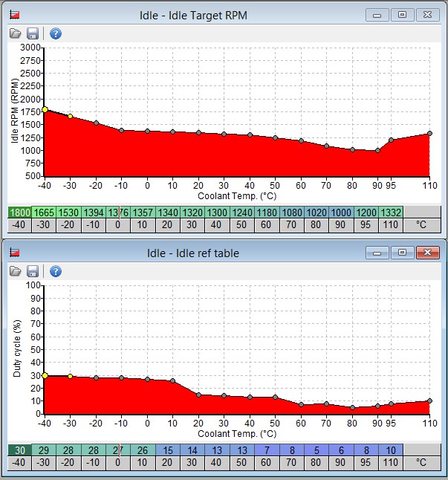
Task: Select the 1332 RPM cell at 110°C
Action: (390, 213)
